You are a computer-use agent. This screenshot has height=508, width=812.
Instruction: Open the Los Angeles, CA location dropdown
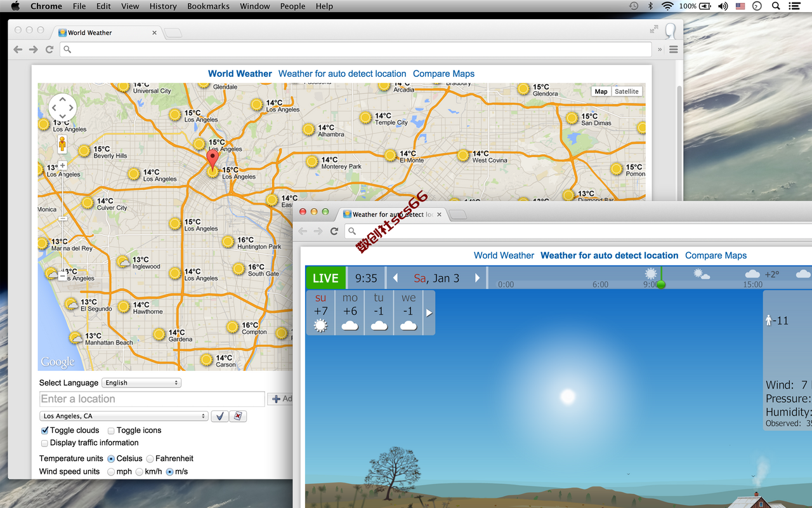click(124, 416)
